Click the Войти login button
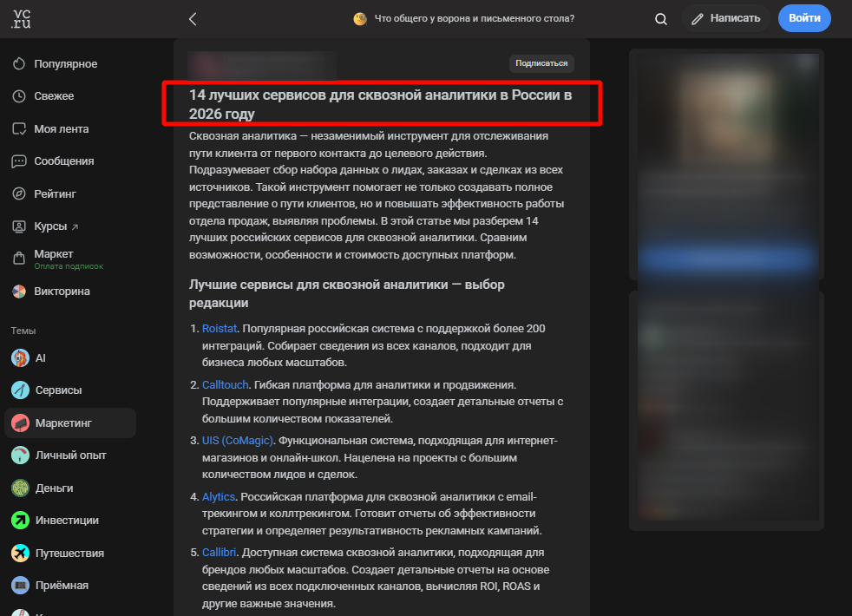The image size is (852, 616). tap(804, 18)
